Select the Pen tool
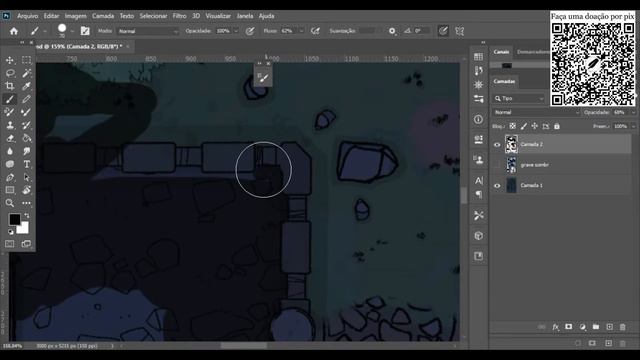 point(10,178)
